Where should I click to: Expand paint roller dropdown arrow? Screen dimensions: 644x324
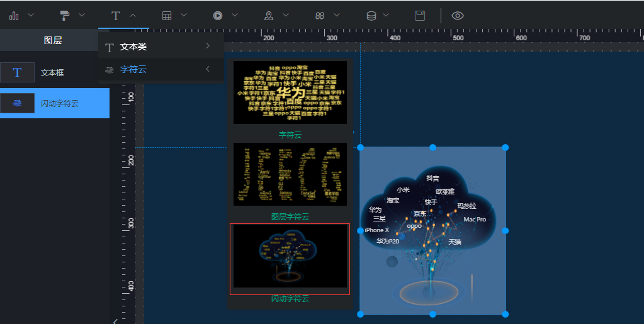pyautogui.click(x=82, y=15)
